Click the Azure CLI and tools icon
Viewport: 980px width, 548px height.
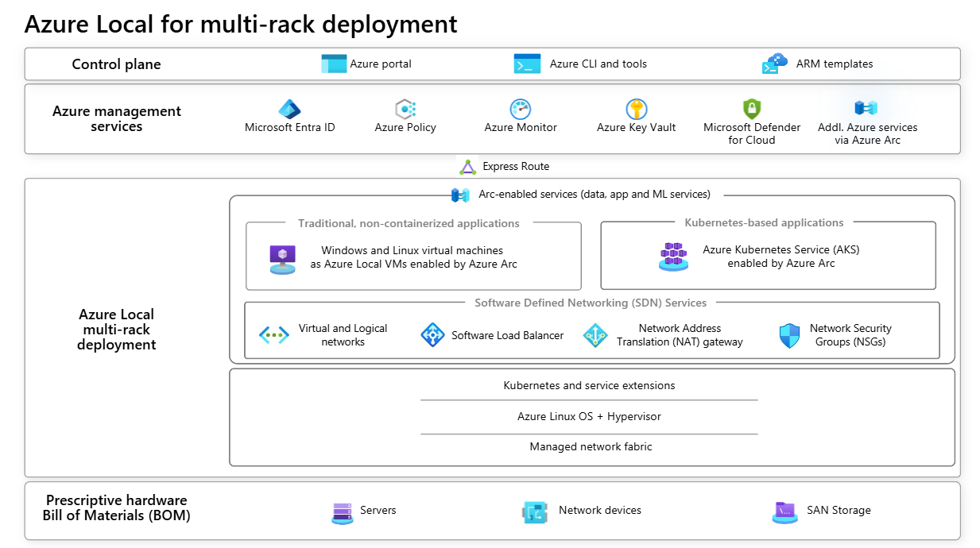point(527,64)
